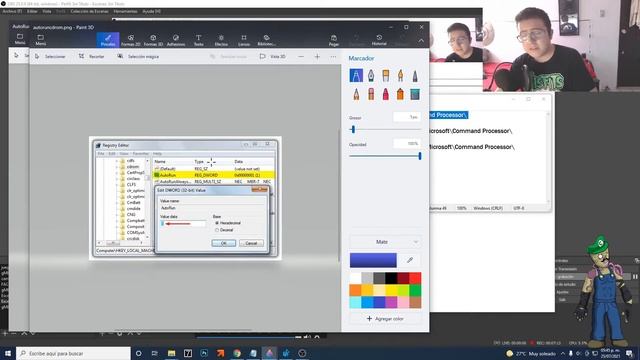The height and width of the screenshot is (360, 640).
Task: Open OBS Colección de Escenas menu
Action: click(x=89, y=11)
